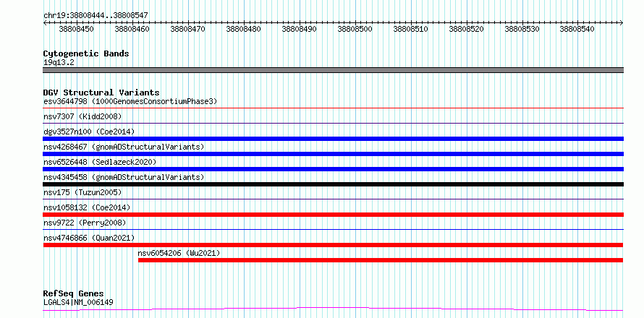Open variant nsv4345458 (gnomADStructuralVariants) label

(124, 177)
